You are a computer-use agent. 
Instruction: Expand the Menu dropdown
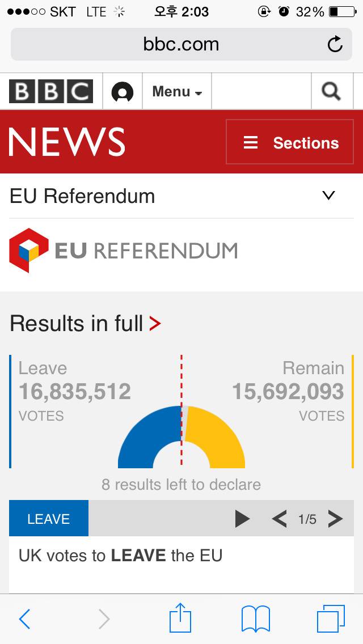click(177, 91)
